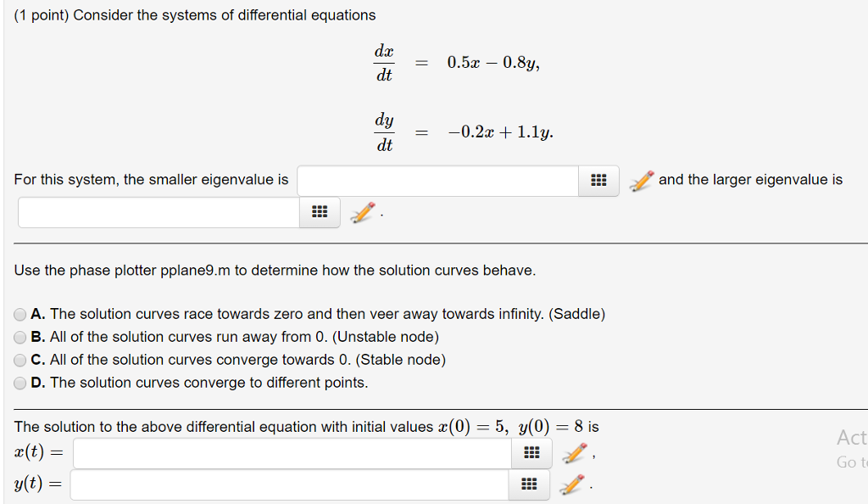Click the faded 'Go t...' link on the right
Screen dimensions: 868x504
coord(850,462)
